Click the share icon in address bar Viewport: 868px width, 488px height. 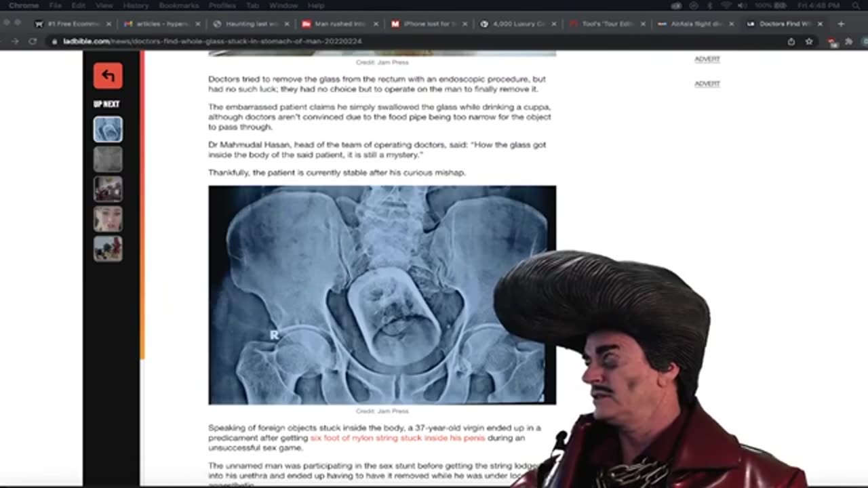pyautogui.click(x=791, y=41)
